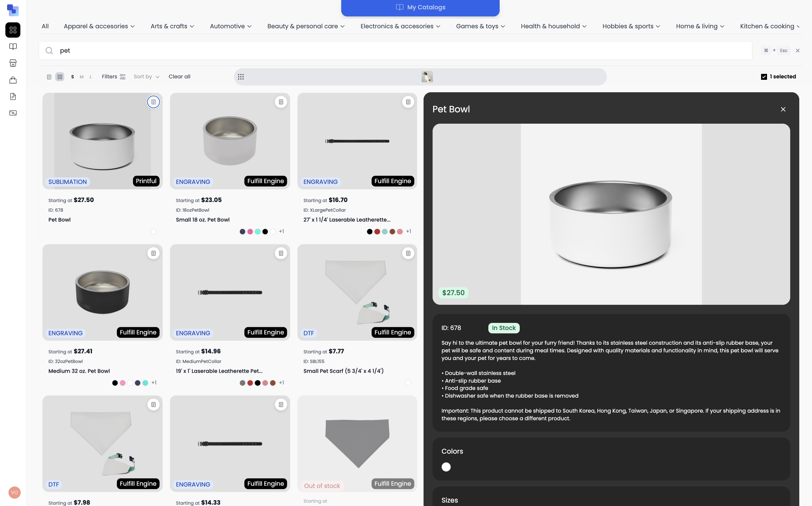Click the large Pet Bowl preview image
The image size is (812, 506).
tap(611, 214)
